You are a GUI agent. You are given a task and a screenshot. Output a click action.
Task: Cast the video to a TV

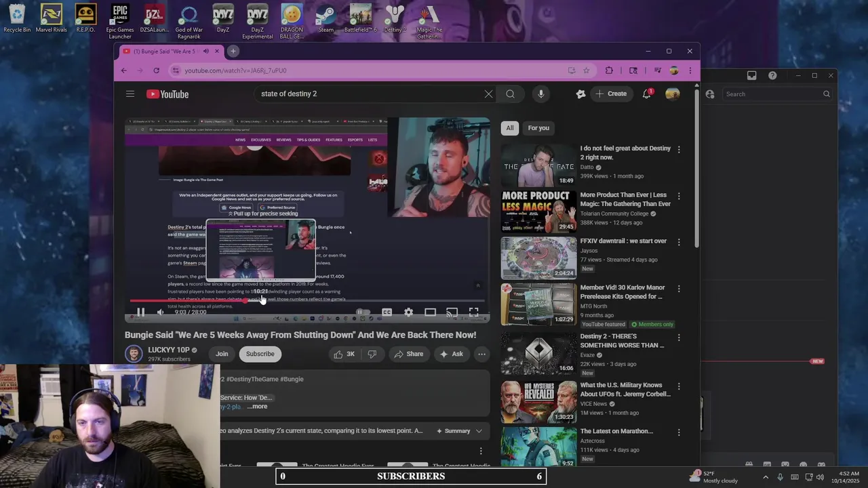[452, 312]
